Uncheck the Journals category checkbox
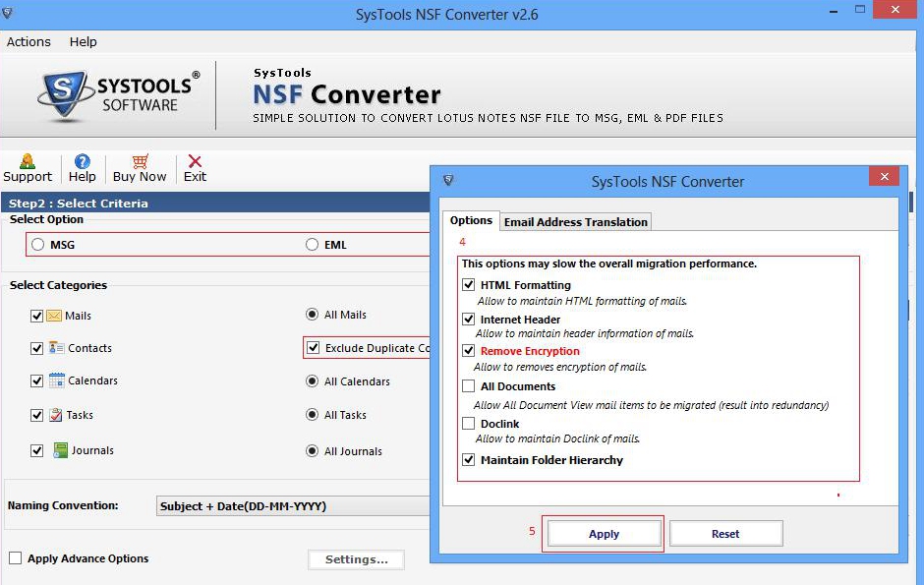The image size is (924, 585). point(36,450)
